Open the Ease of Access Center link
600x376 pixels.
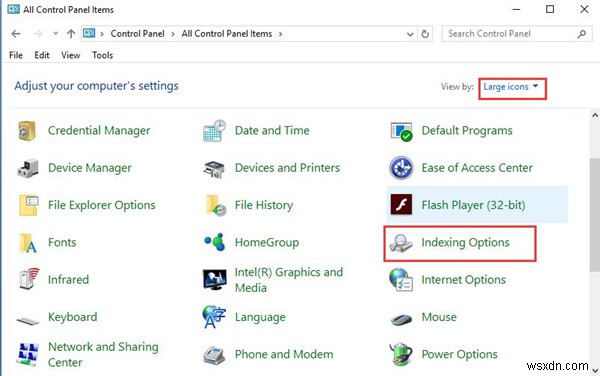pyautogui.click(x=477, y=168)
